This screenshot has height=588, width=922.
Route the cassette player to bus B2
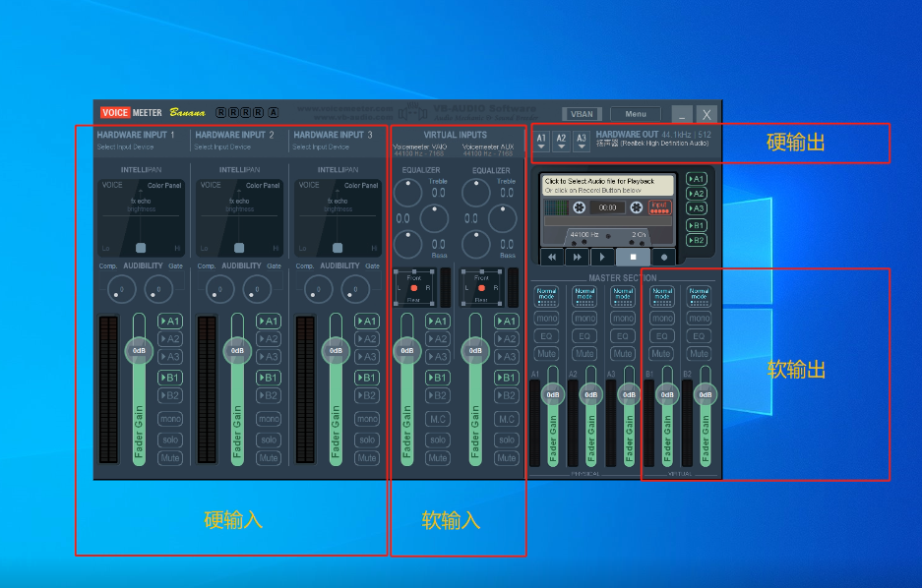point(697,240)
